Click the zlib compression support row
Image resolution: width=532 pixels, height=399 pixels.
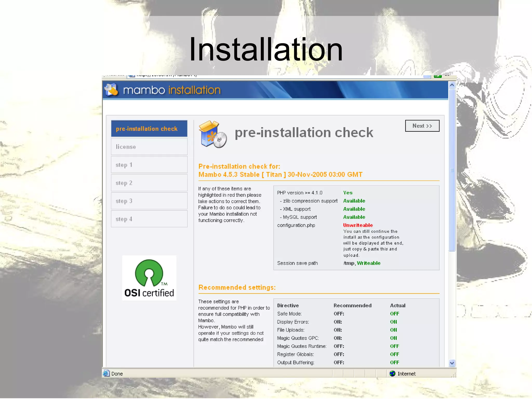click(x=309, y=201)
